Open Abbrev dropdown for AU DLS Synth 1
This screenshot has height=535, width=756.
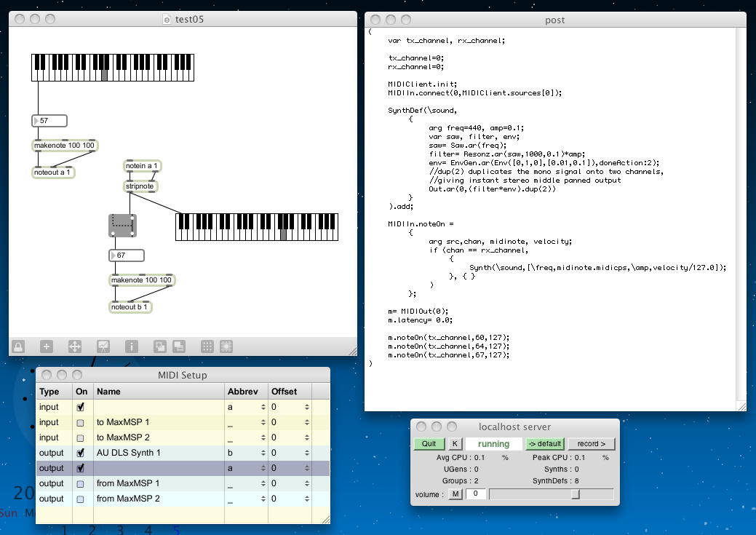tap(263, 453)
